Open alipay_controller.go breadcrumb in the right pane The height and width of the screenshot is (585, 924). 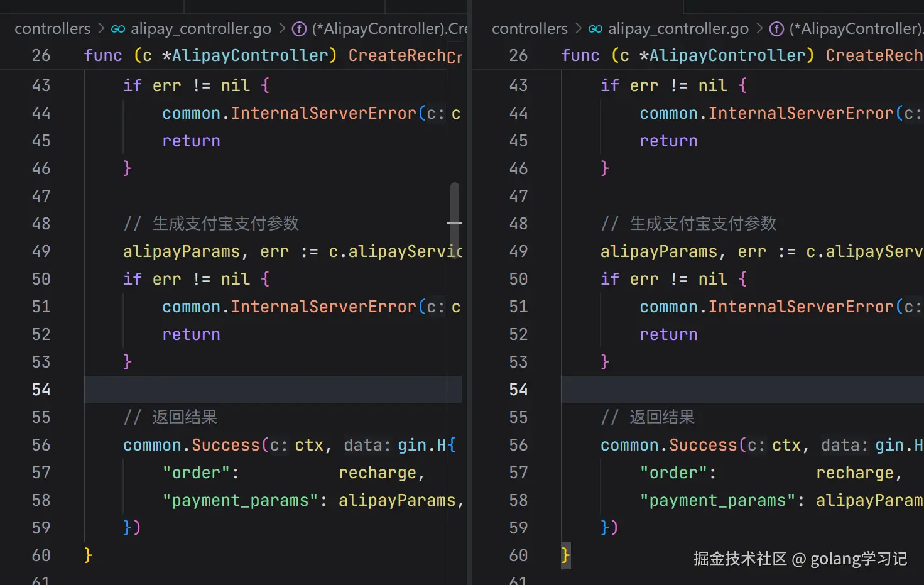tap(678, 29)
